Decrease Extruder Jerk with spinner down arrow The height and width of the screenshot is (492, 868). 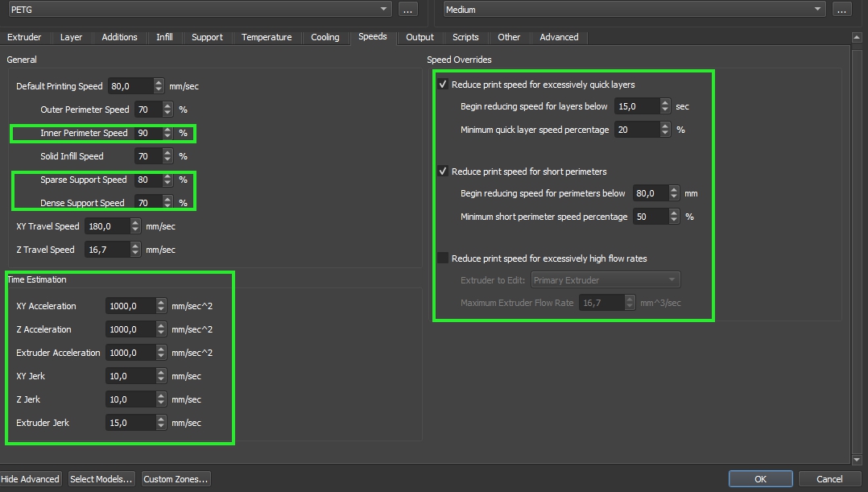(161, 426)
